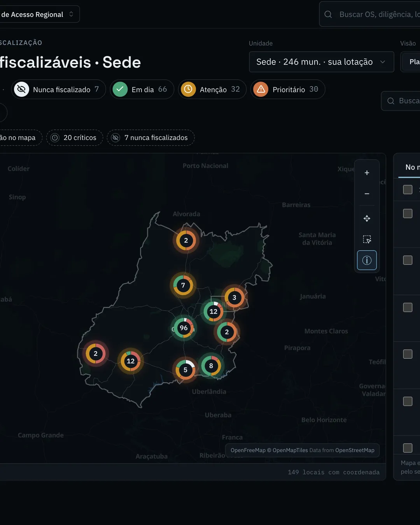Open the OpenFreeMap attribution link
This screenshot has height=525, width=420.
coord(248,450)
